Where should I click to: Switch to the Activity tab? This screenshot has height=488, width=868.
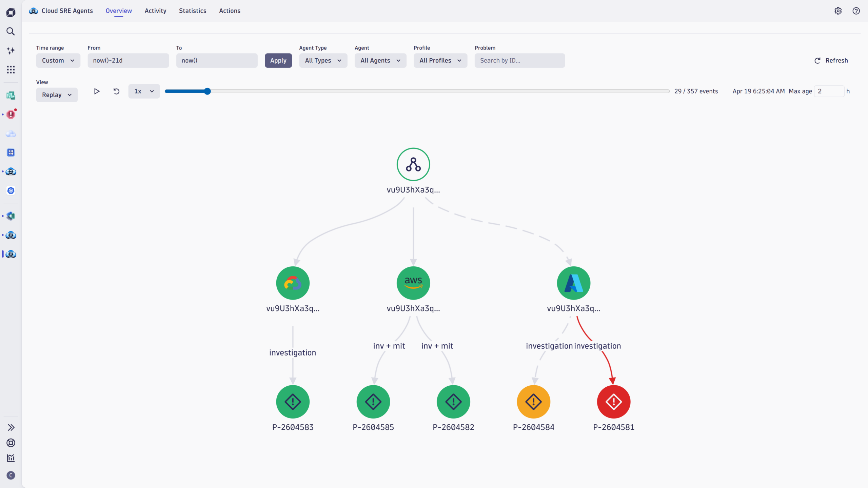coord(155,11)
